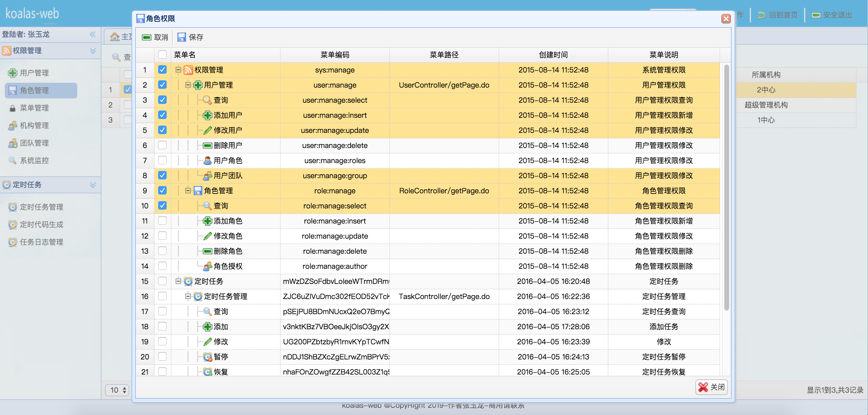Screen dimensions: 868x415
Task: Collapse the 用户管理 tree node
Action: tap(188, 85)
